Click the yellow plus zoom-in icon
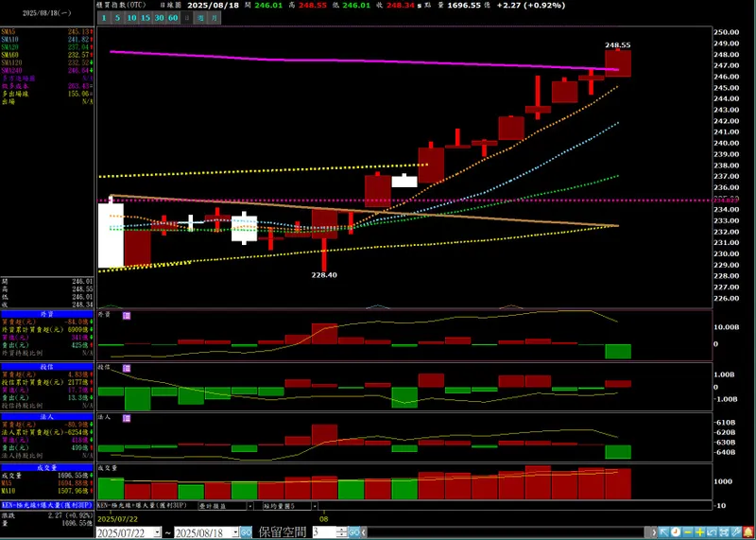 (x=700, y=532)
